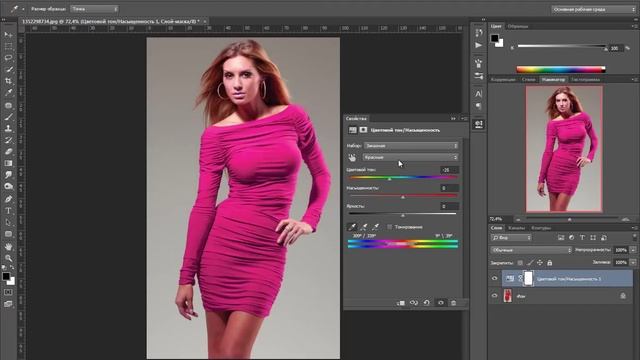
Task: Switch to the Каналы tab
Action: coord(517,228)
